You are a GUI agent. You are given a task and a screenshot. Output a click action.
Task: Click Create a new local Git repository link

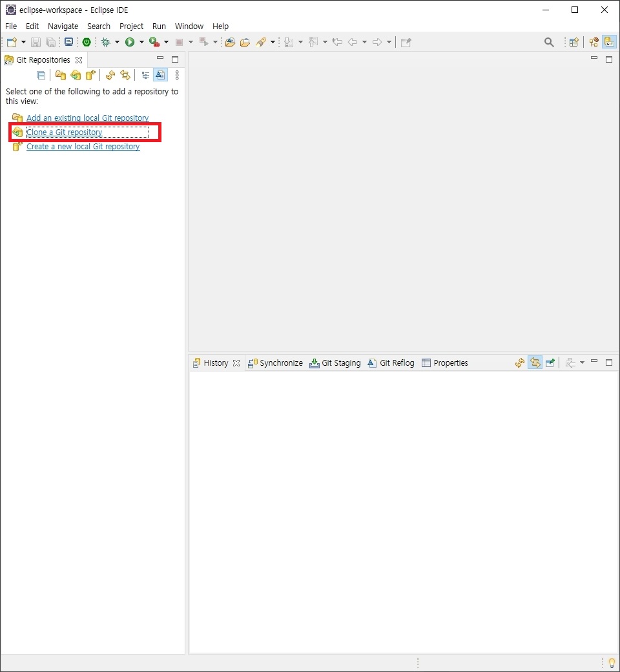(83, 147)
